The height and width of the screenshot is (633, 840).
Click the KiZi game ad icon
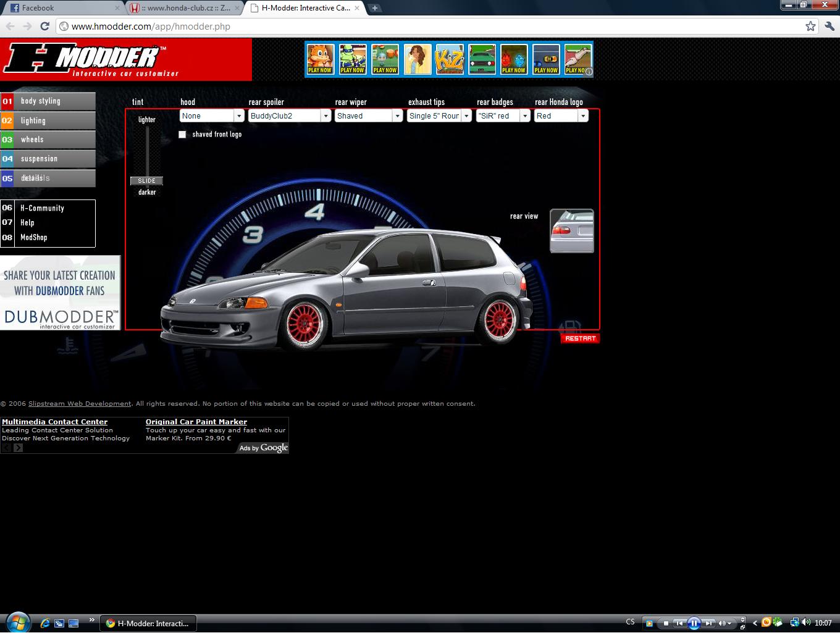pyautogui.click(x=449, y=59)
